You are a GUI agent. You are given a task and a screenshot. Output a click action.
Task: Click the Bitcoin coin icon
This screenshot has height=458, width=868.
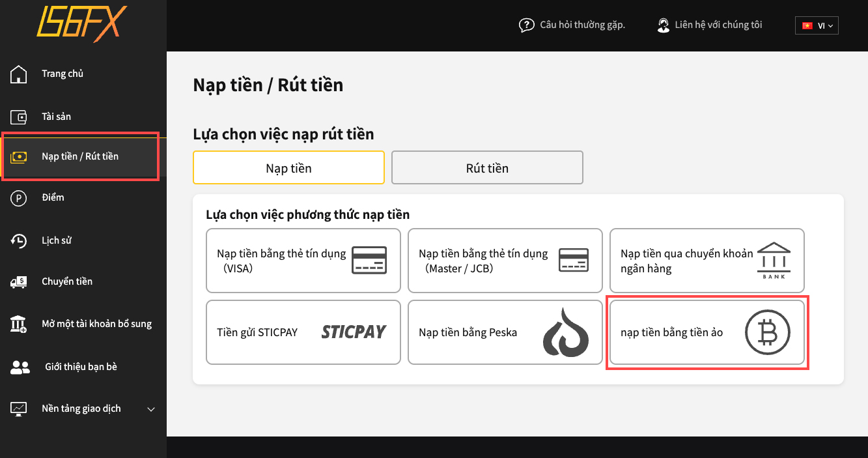click(x=768, y=332)
